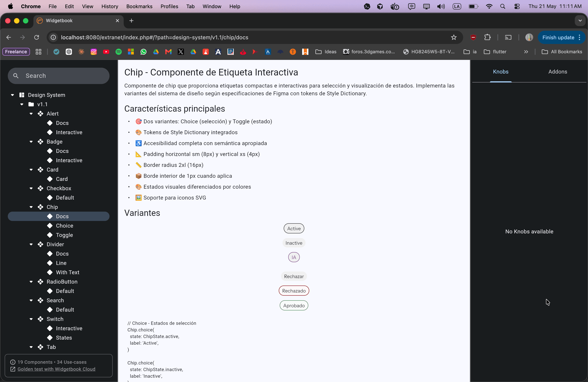Image resolution: width=588 pixels, height=382 pixels.
Task: Toggle the Rechazar chip
Action: (294, 276)
